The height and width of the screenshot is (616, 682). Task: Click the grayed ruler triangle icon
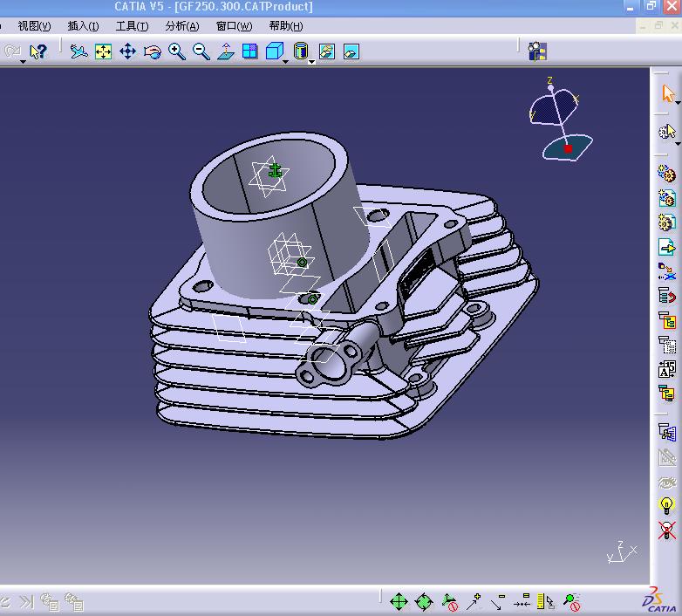667,457
